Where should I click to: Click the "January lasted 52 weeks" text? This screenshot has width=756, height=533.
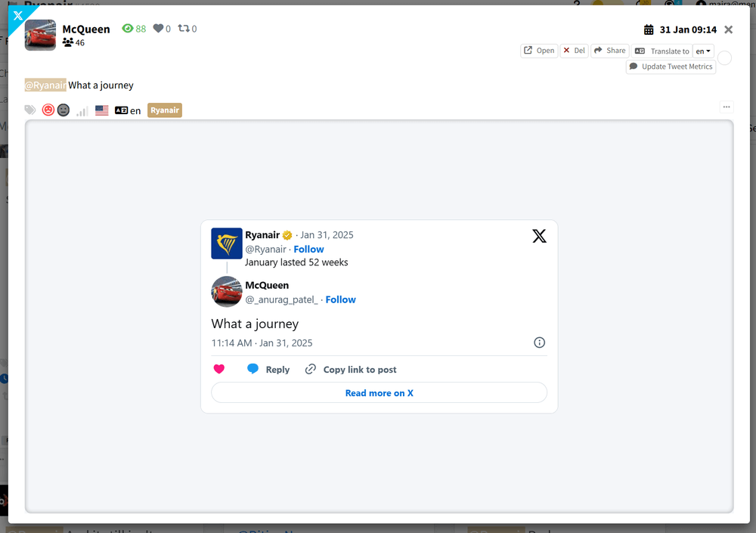tap(296, 262)
